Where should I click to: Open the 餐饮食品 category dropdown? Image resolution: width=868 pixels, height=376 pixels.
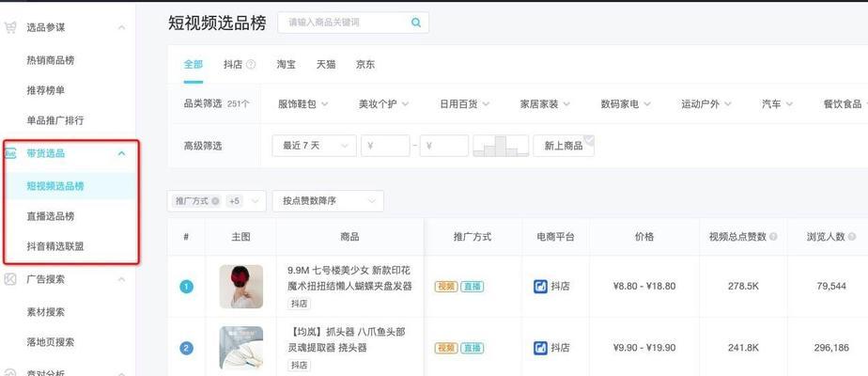(x=845, y=104)
